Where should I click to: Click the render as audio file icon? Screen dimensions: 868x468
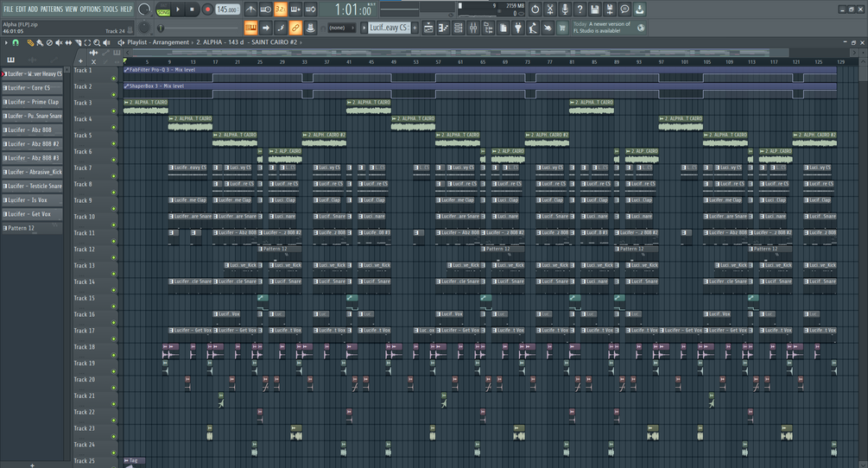610,9
